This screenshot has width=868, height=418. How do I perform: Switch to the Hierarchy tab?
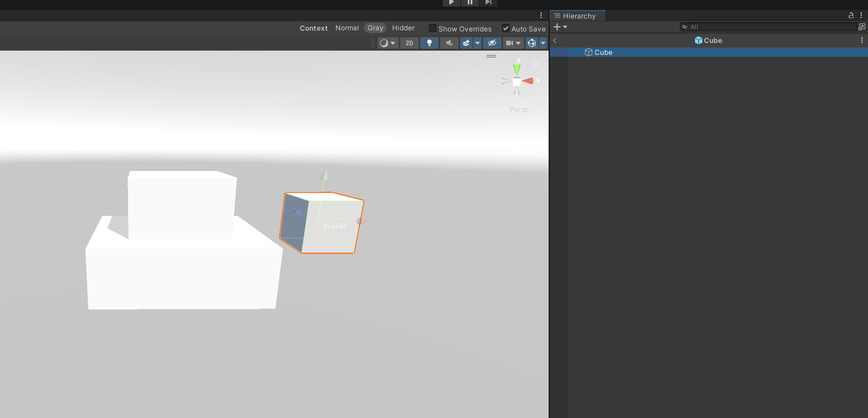click(x=579, y=16)
